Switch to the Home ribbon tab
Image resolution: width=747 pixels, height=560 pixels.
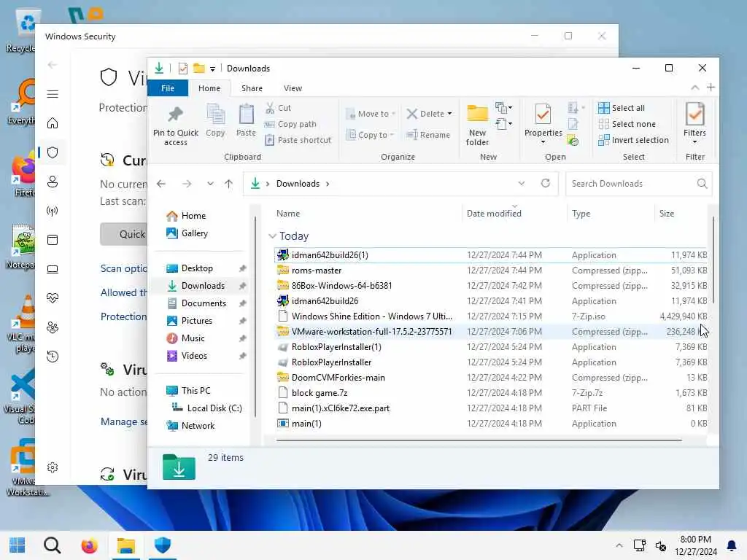point(209,88)
